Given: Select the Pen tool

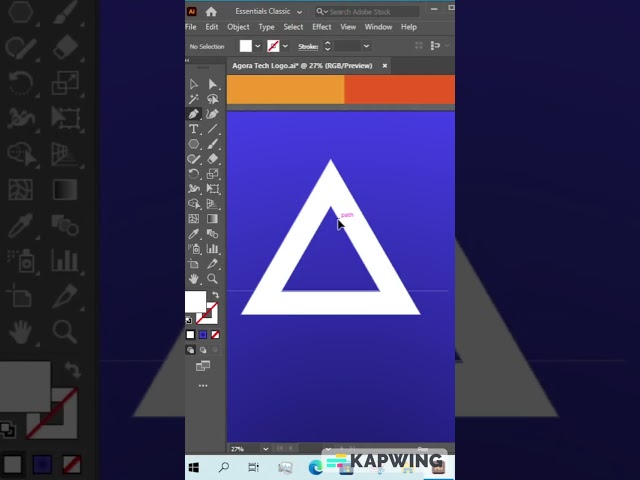Looking at the screenshot, I should [193, 114].
